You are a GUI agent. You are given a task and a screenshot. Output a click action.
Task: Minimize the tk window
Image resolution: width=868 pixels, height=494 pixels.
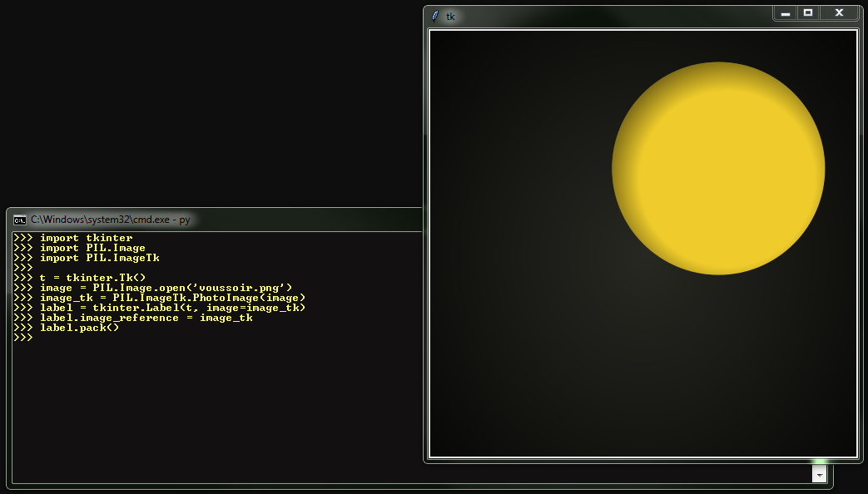pos(785,13)
